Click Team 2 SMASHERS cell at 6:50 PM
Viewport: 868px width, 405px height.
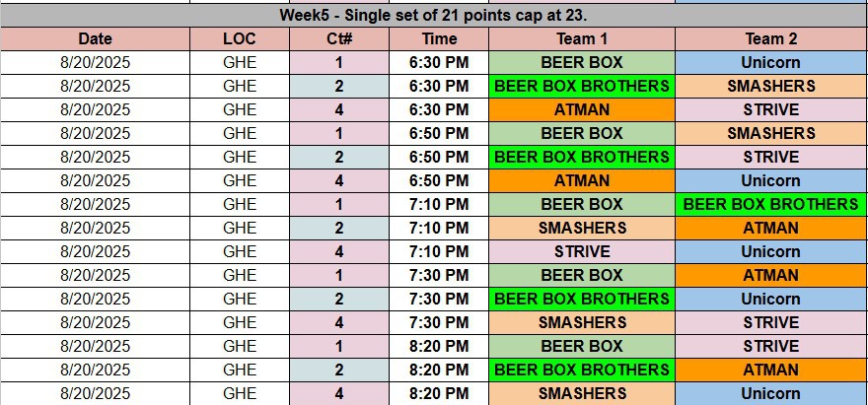[771, 134]
